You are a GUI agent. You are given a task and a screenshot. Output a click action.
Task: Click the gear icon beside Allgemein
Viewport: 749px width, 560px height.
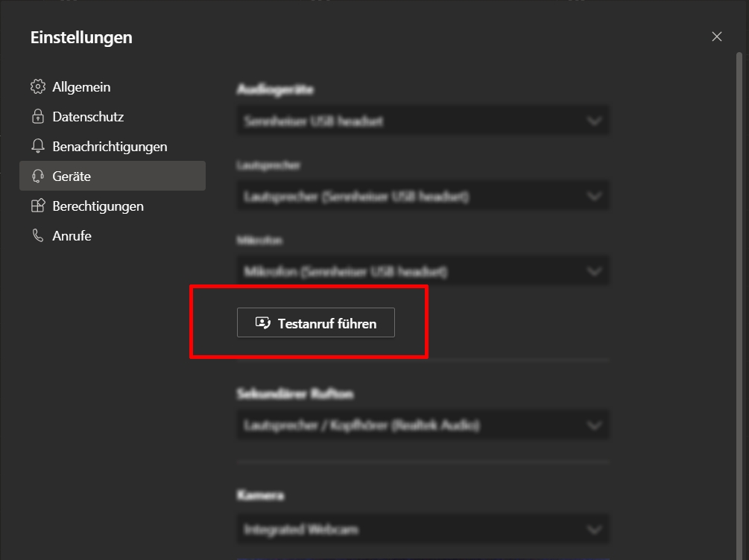point(38,87)
